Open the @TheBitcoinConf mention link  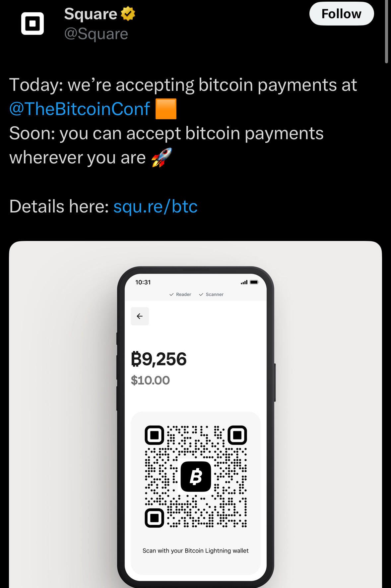80,109
